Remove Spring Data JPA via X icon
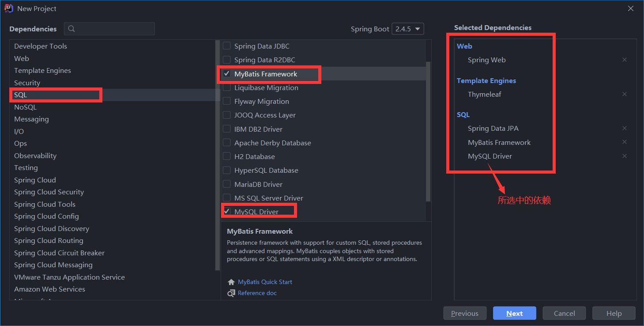The height and width of the screenshot is (326, 644). (x=624, y=128)
